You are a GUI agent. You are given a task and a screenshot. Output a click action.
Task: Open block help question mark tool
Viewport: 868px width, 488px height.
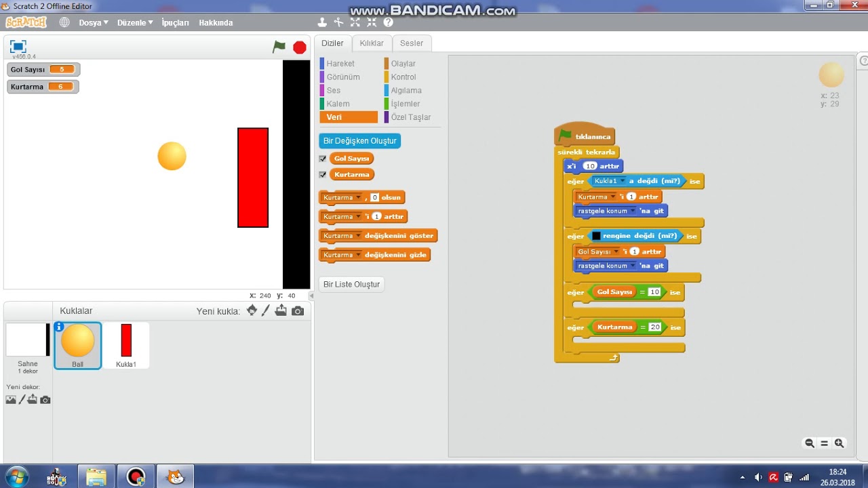tap(389, 22)
